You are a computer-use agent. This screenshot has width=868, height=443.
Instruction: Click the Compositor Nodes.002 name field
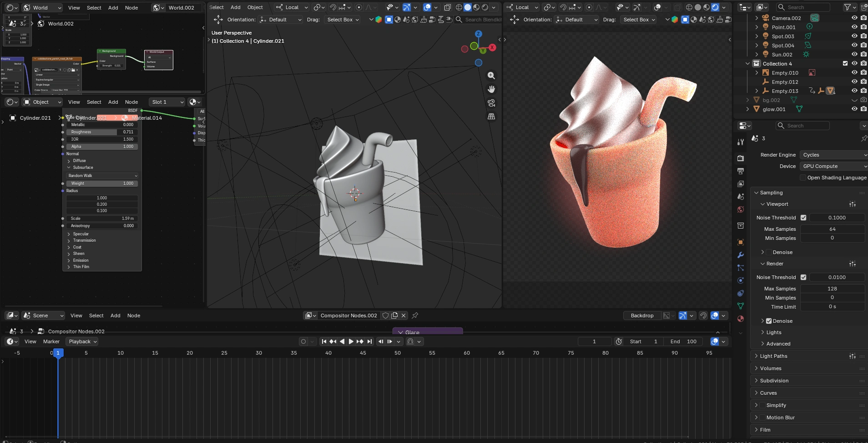349,316
